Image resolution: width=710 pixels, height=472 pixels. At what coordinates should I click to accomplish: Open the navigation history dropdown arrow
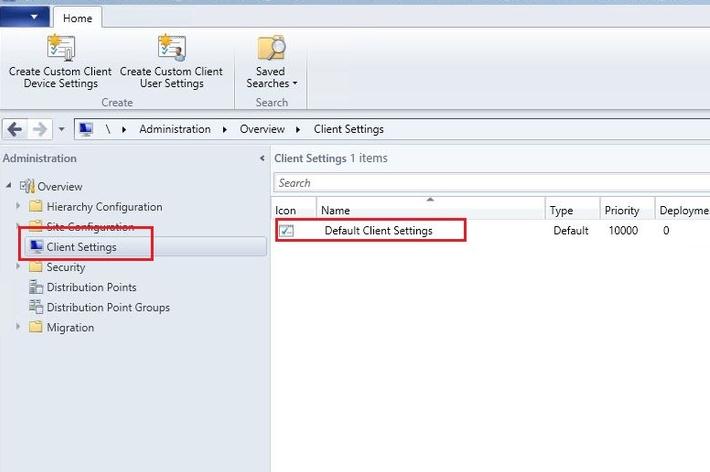click(61, 129)
